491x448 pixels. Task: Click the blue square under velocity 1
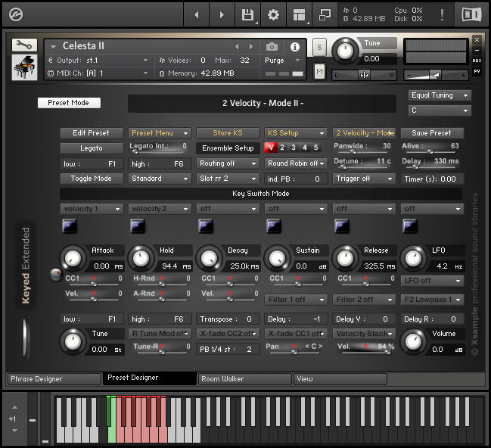tap(69, 226)
